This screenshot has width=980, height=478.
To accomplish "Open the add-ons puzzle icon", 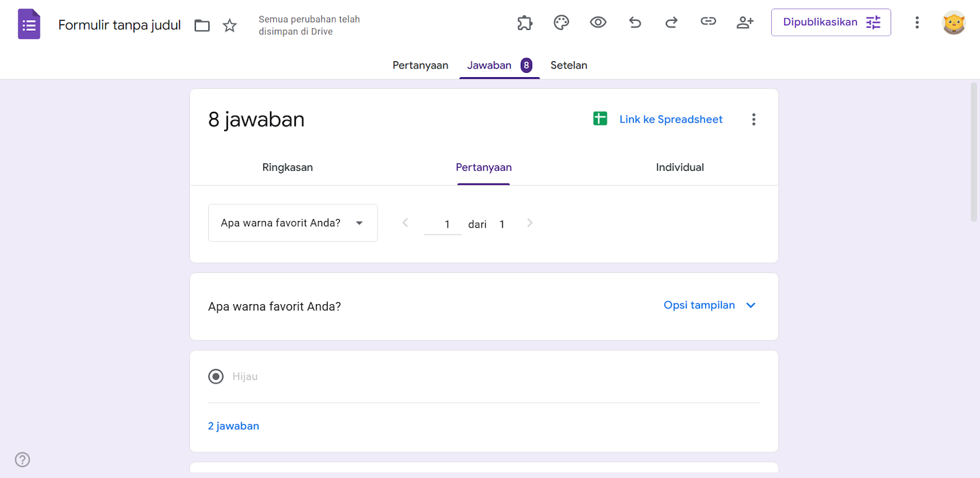I will point(525,23).
